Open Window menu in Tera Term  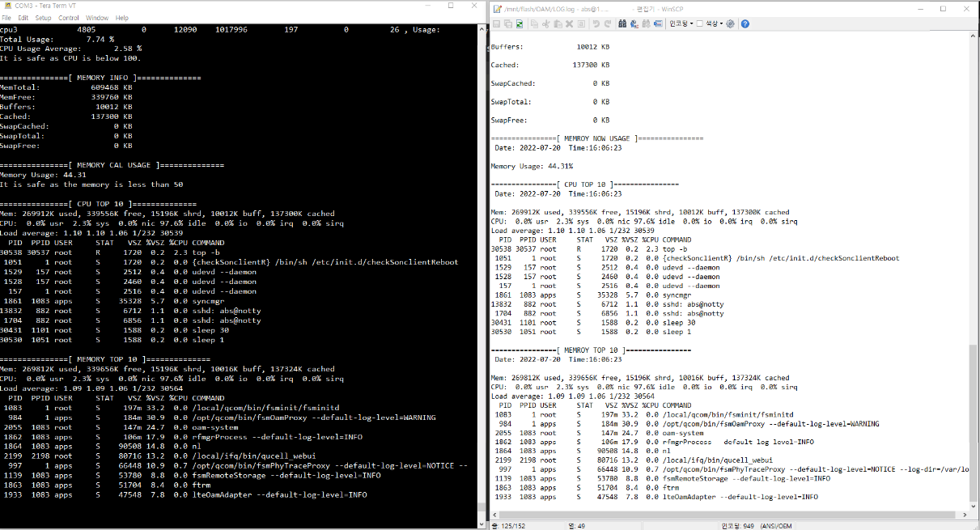tap(97, 18)
